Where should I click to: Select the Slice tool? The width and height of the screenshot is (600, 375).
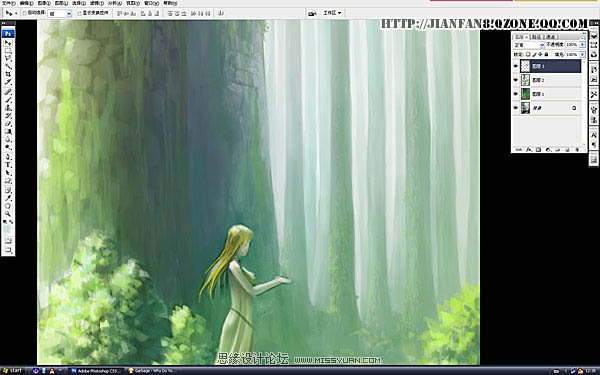point(8,82)
